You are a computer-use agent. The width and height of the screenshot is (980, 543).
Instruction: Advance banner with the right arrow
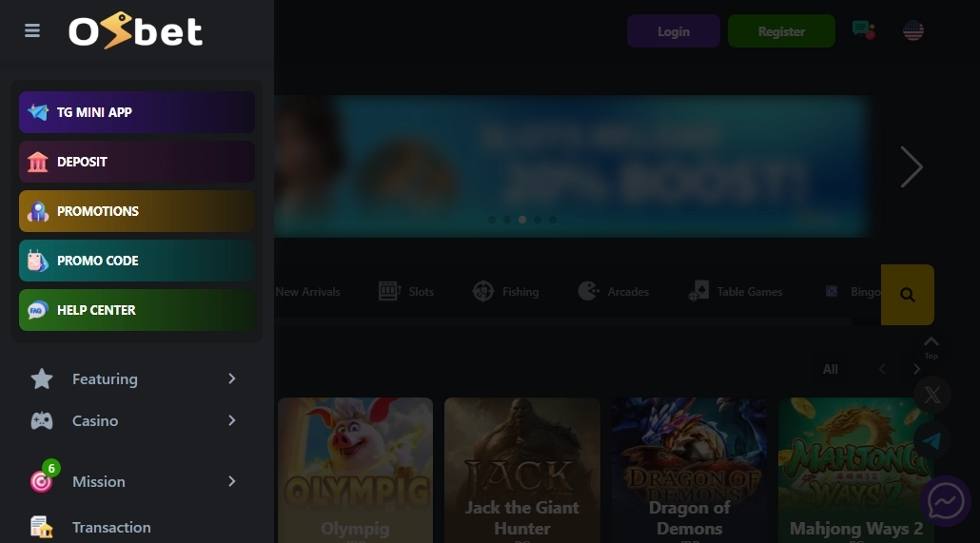pyautogui.click(x=911, y=166)
